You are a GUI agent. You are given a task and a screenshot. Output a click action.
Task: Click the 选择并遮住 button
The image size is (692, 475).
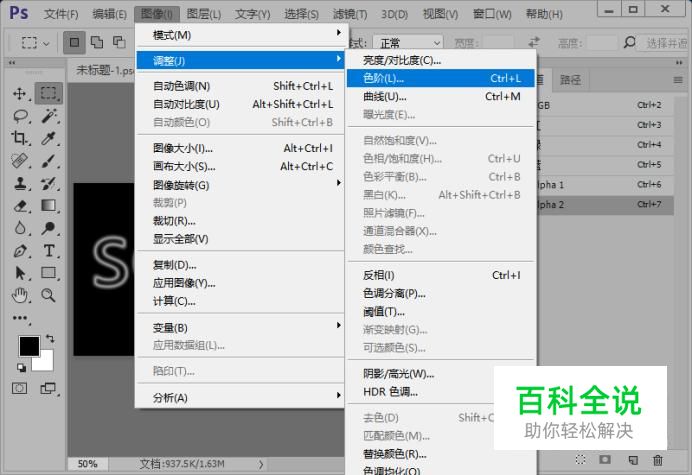pyautogui.click(x=666, y=43)
